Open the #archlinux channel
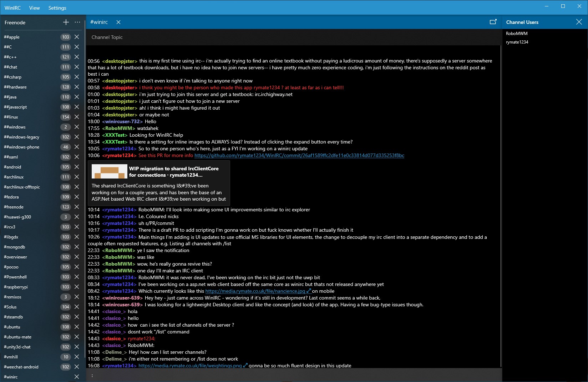The height and width of the screenshot is (382, 588). point(14,177)
